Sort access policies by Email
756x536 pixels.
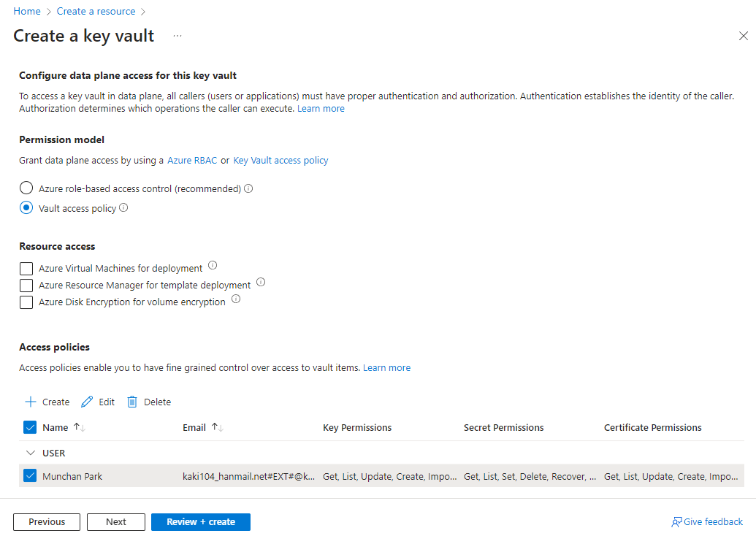point(218,427)
